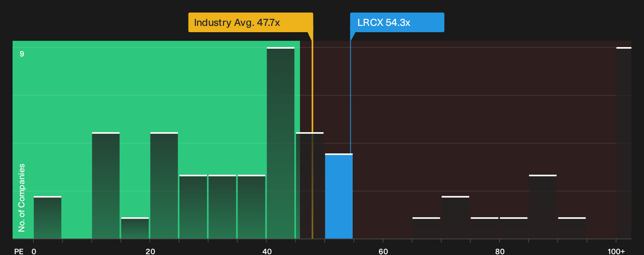The image size is (644, 255).
Task: Select the bar for PE 85 to 90
Action: 543,207
